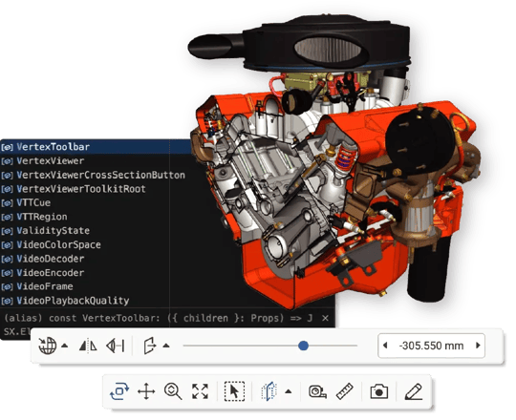Open the pencil markup tool
Screen dimensions: 516x420
point(414,391)
